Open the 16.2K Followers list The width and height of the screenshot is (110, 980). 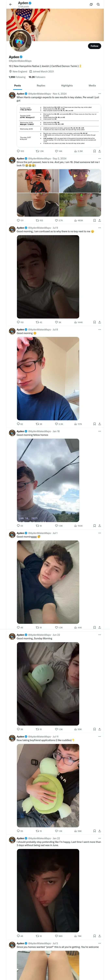tap(37, 77)
